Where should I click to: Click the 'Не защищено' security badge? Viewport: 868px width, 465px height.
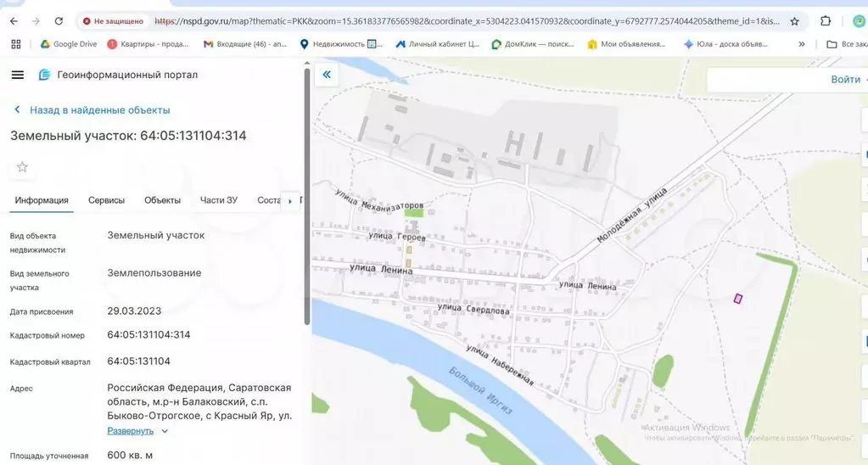[x=114, y=21]
